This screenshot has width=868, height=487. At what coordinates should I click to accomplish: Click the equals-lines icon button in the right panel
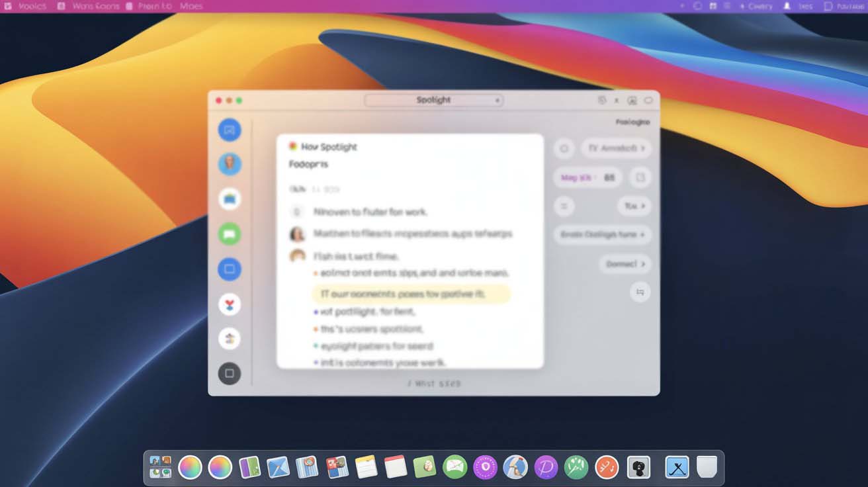[x=564, y=206]
